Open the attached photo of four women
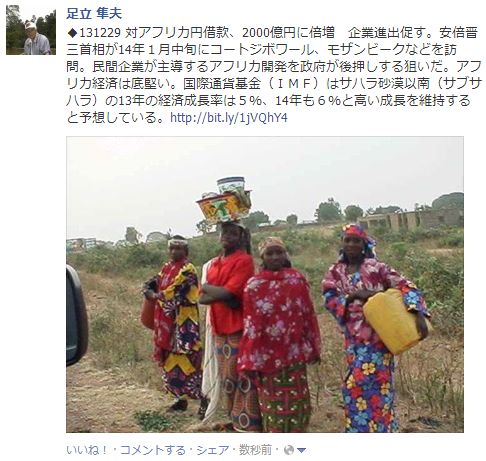Viewport: 486px width, 461px height. (265, 284)
